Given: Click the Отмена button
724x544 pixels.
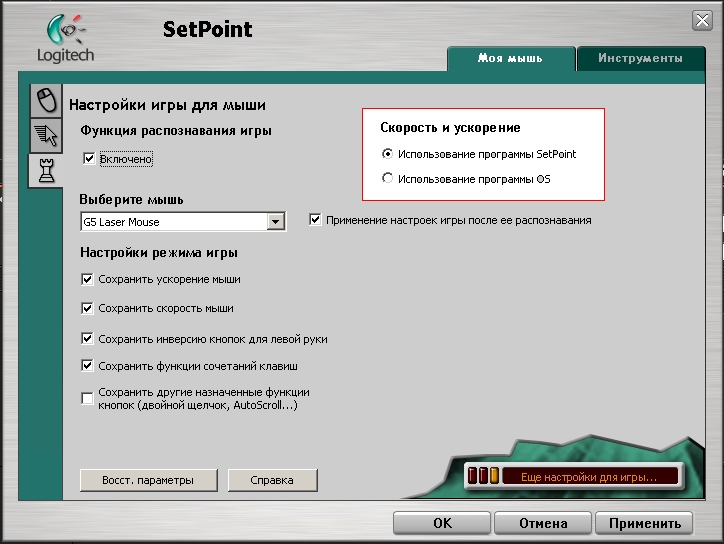Looking at the screenshot, I should click(x=543, y=523).
